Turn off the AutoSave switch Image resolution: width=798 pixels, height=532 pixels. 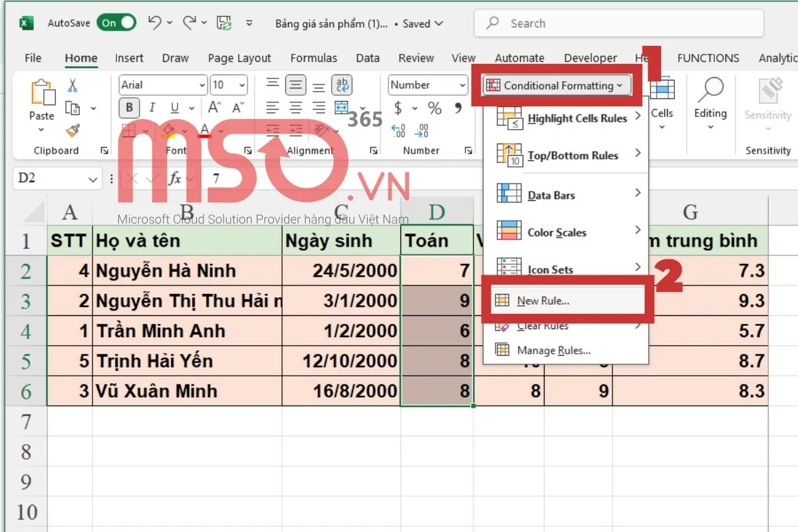tap(116, 23)
